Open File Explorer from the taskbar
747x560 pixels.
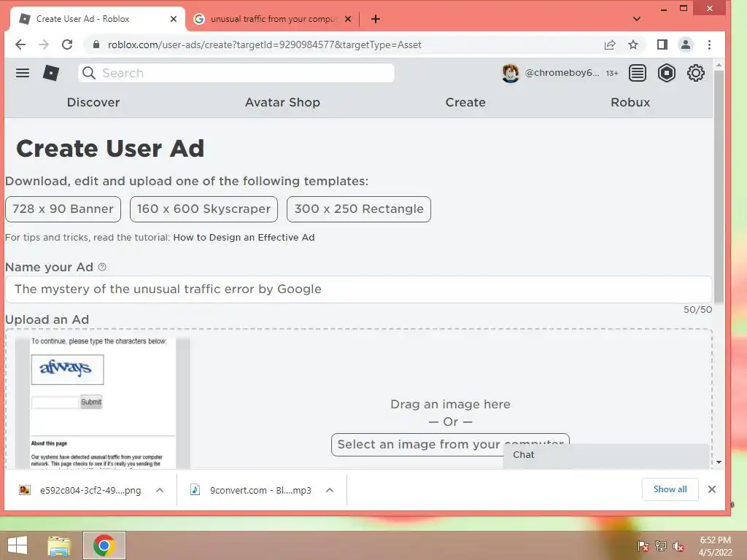coord(59,545)
